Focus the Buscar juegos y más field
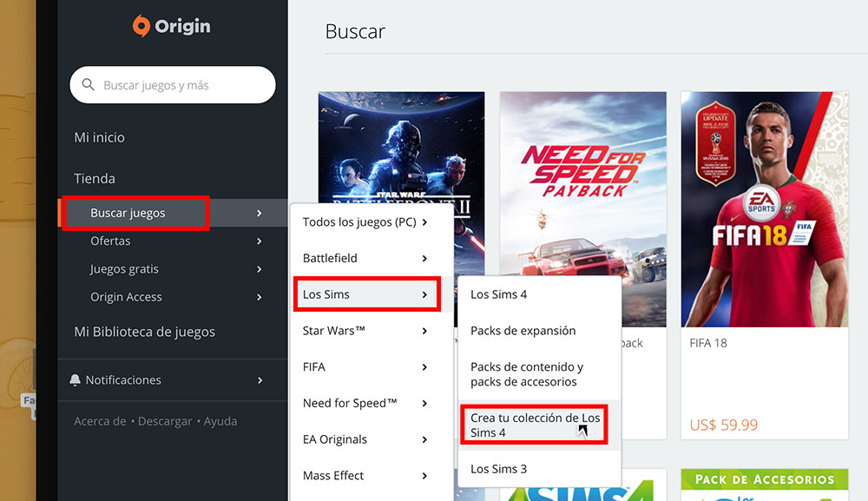868x501 pixels. [173, 85]
